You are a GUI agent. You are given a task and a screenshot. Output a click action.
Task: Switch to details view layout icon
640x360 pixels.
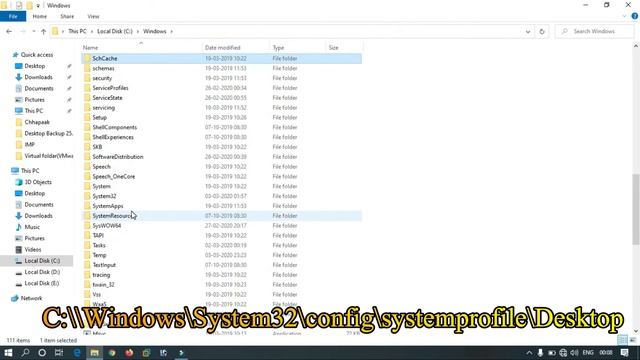pyautogui.click(x=622, y=340)
